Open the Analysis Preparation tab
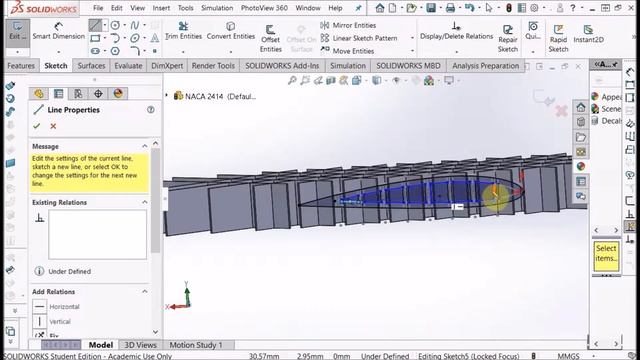Screen dimensions: 640x360 click(485, 66)
